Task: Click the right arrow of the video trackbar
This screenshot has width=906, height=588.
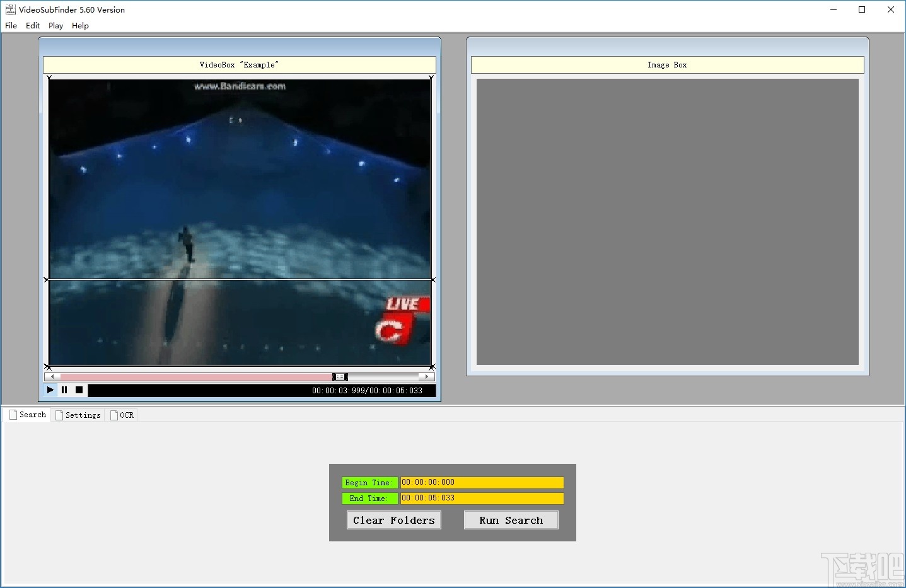Action: pyautogui.click(x=427, y=376)
